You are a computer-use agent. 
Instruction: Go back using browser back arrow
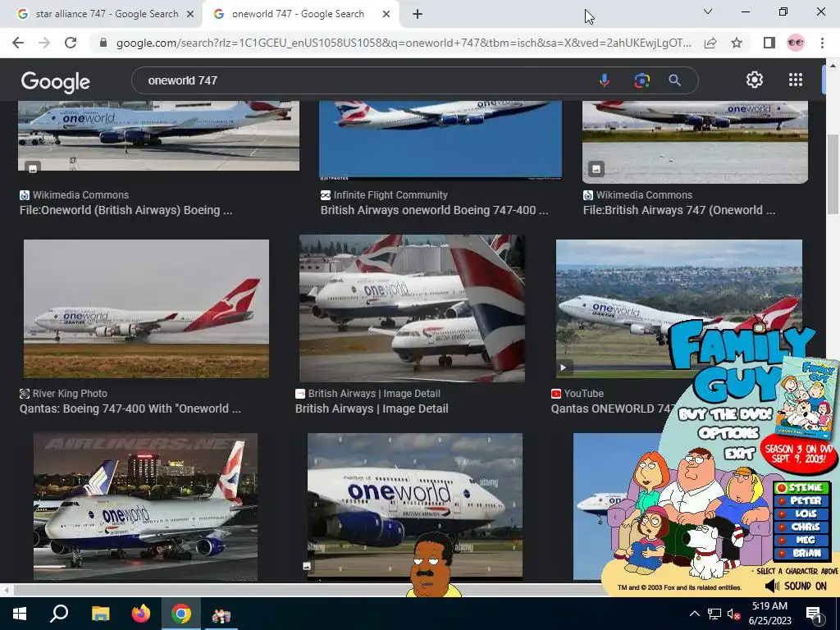tap(18, 43)
